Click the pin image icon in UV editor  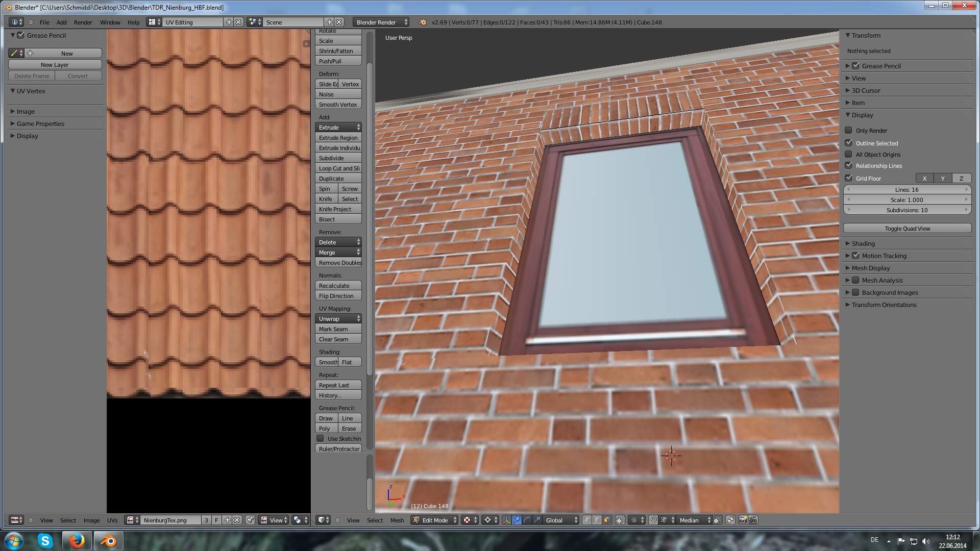tap(250, 520)
